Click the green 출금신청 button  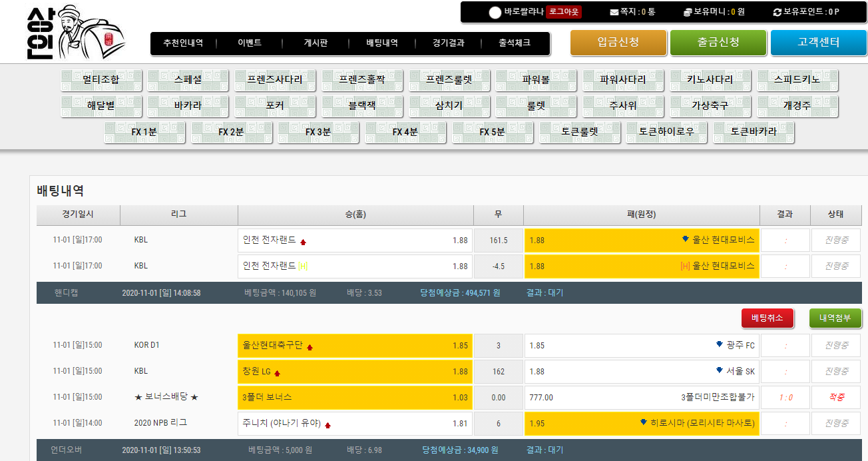coord(718,43)
